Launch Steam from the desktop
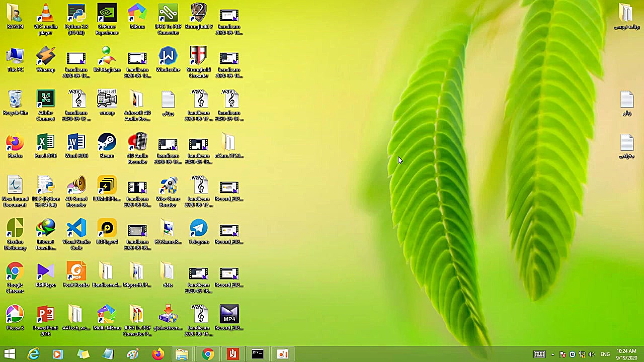The width and height of the screenshot is (644, 362). click(107, 146)
